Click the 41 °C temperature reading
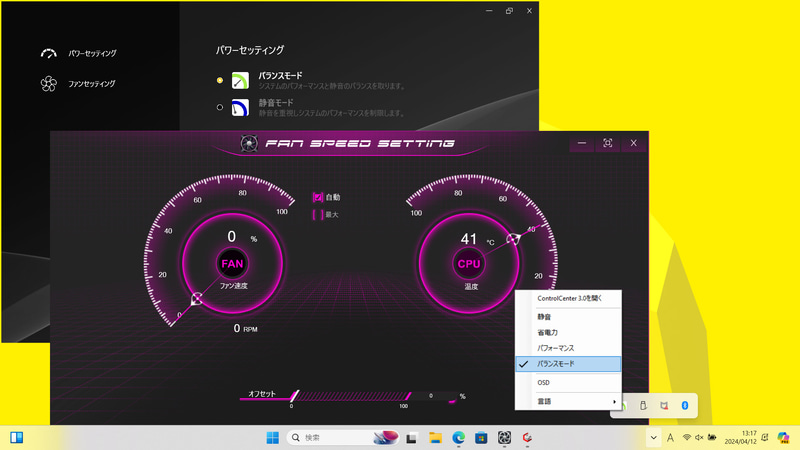The height and width of the screenshot is (450, 800). point(477,239)
